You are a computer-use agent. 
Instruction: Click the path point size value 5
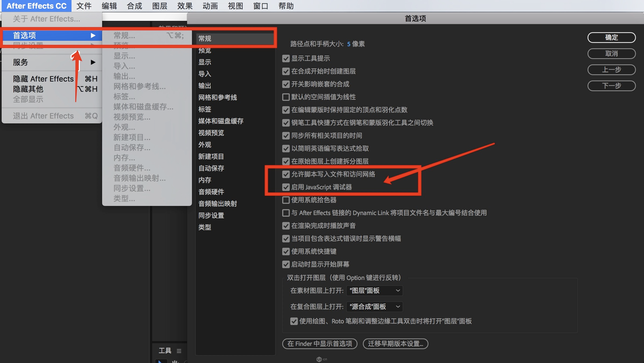click(348, 44)
